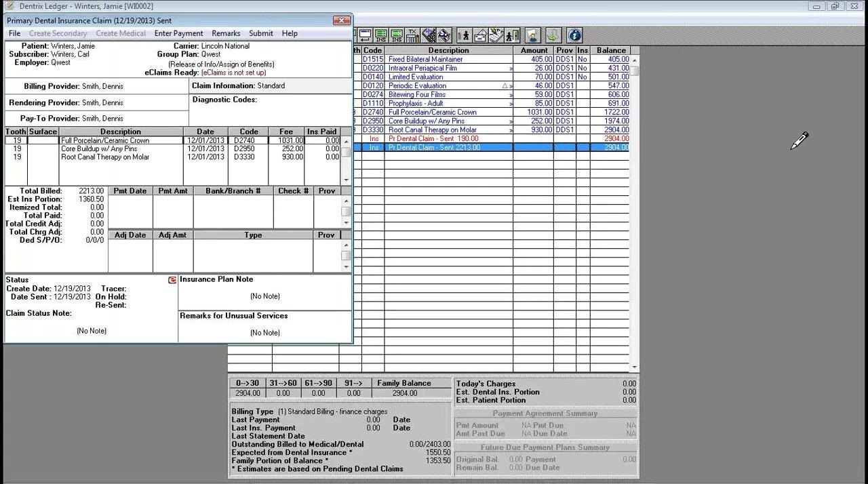Viewport: 868px width, 484px height.
Task: Select the Intraoral Periapical Film ledger row
Action: click(492, 68)
